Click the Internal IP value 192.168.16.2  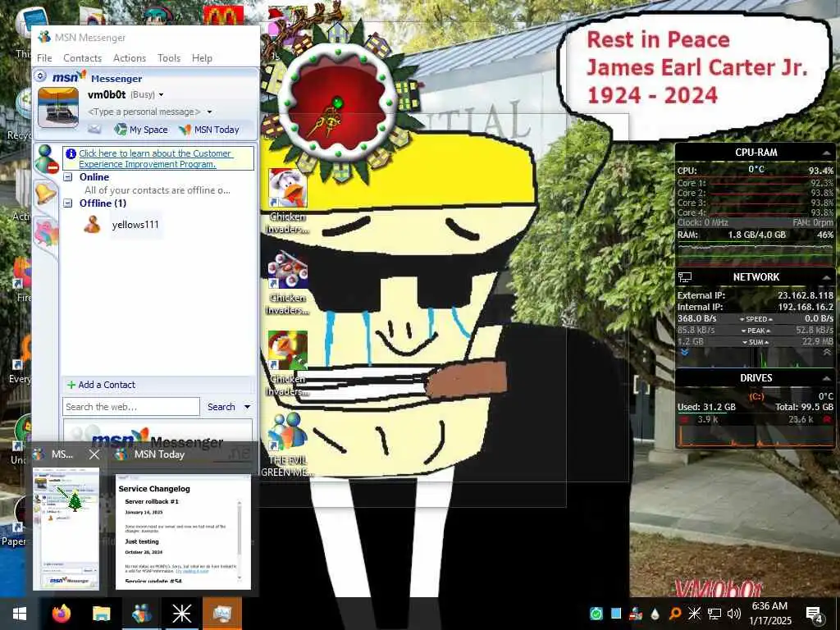tap(806, 307)
